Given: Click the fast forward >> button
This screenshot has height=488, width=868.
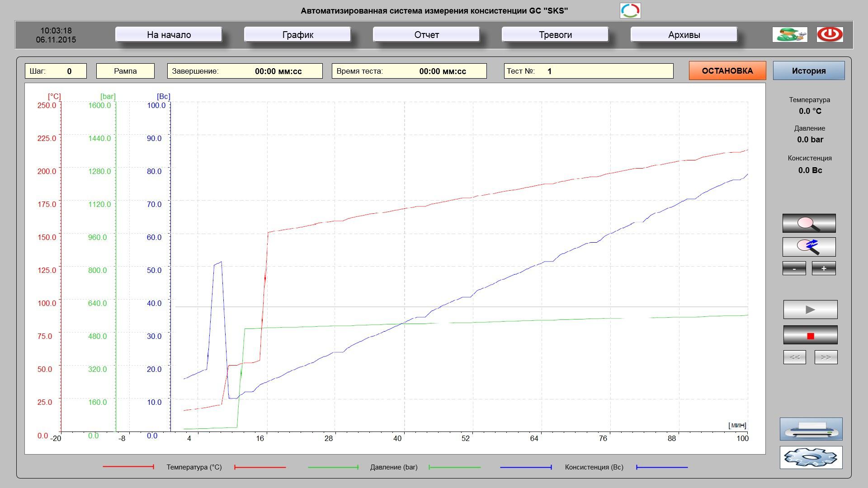Looking at the screenshot, I should (826, 357).
